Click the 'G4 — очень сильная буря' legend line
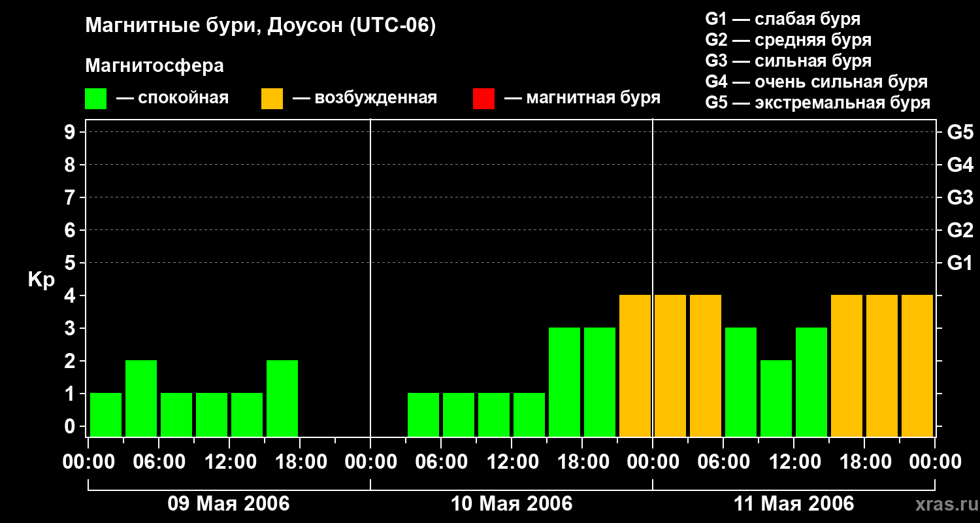This screenshot has height=523, width=980. pos(816,82)
